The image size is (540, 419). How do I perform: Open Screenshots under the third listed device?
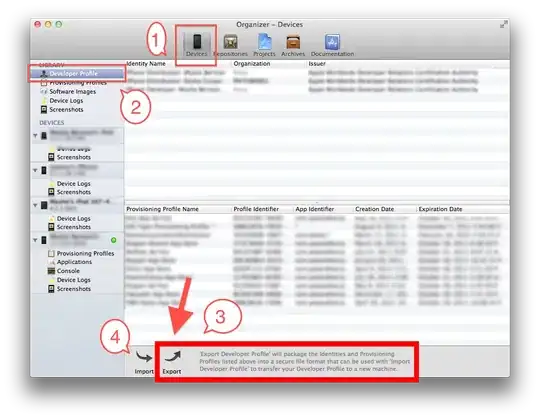69,227
